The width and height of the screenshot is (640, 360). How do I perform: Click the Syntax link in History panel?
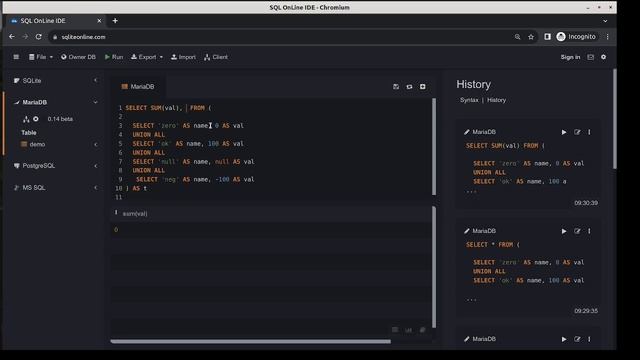[469, 100]
